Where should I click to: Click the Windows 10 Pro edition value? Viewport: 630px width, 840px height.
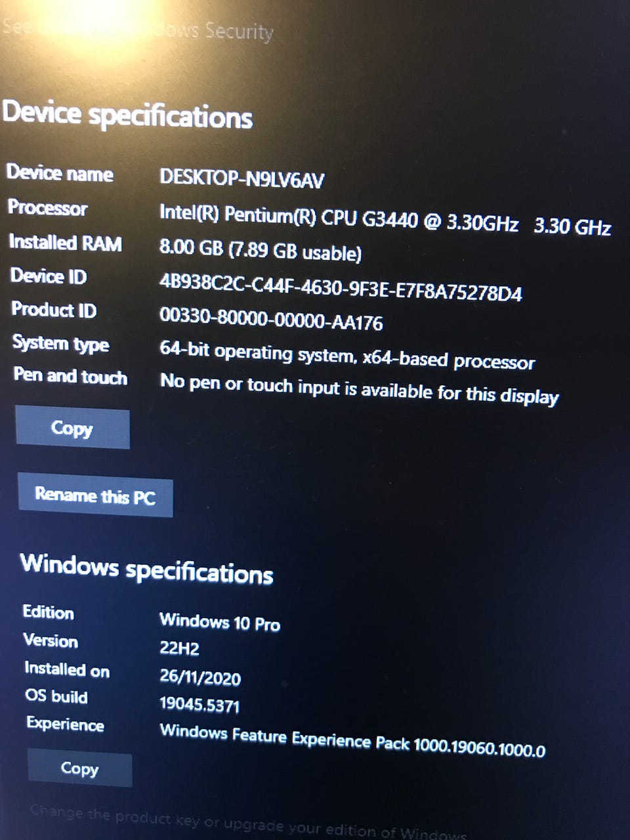tap(220, 621)
